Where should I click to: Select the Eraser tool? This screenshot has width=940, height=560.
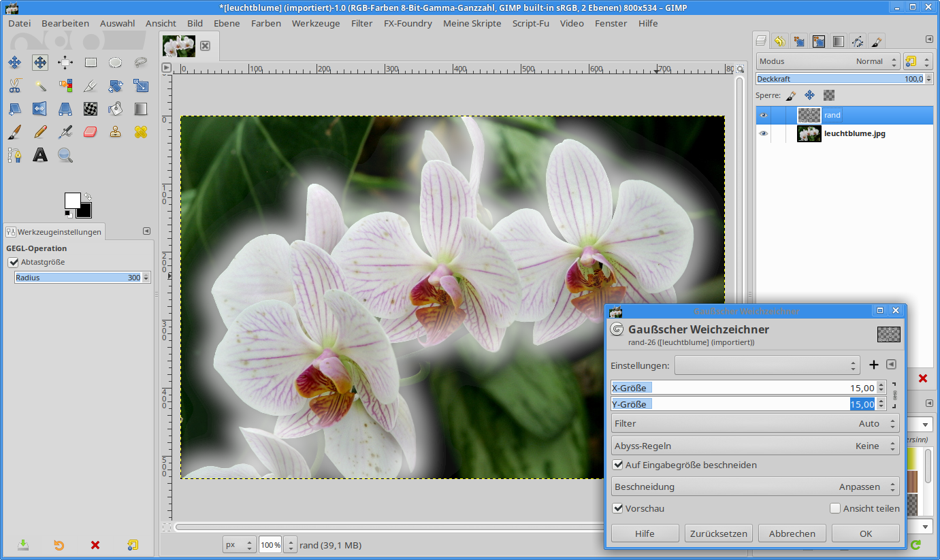pyautogui.click(x=91, y=132)
